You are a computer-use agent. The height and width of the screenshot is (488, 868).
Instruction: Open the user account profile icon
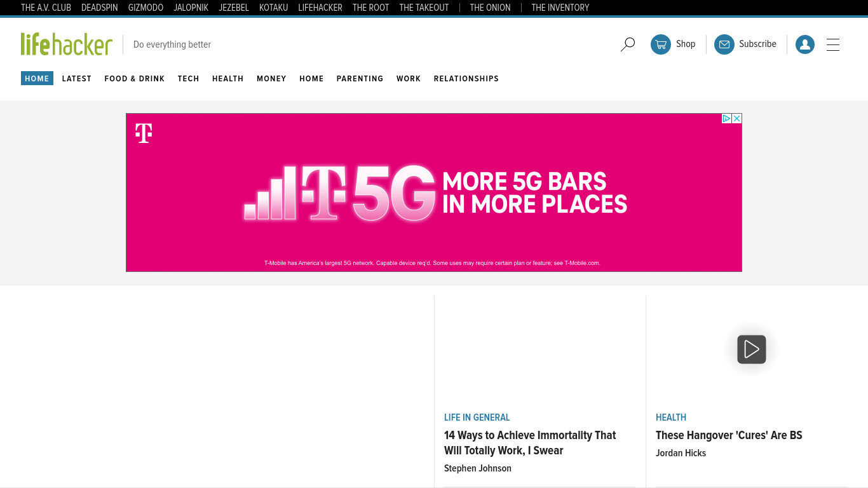805,44
